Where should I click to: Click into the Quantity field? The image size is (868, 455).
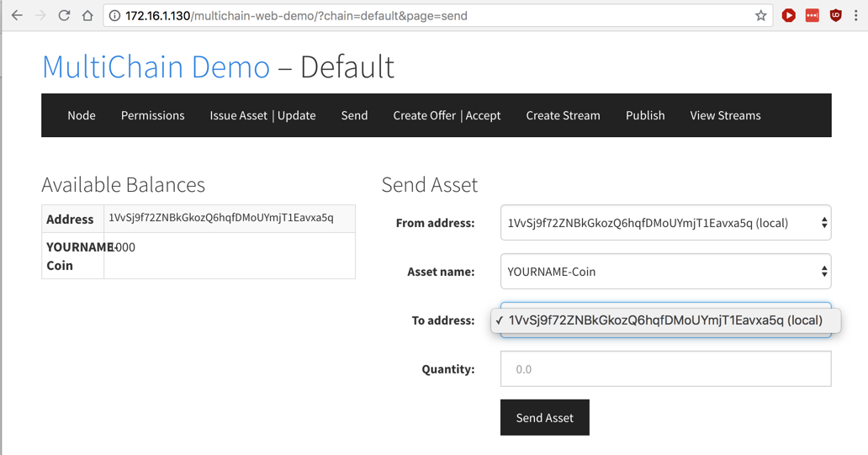[x=665, y=369]
